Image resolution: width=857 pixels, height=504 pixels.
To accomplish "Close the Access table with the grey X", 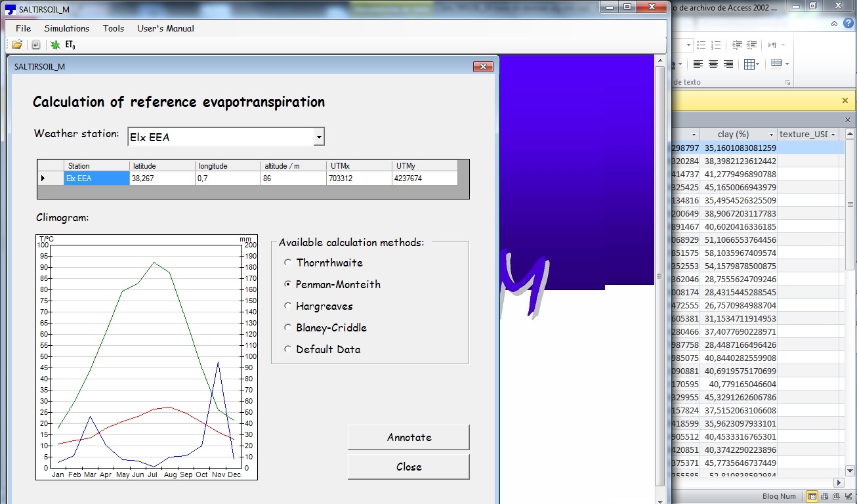I will click(x=847, y=120).
